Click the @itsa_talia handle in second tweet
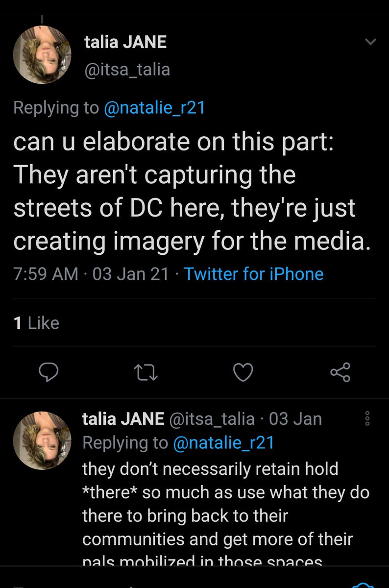The width and height of the screenshot is (389, 588). tap(212, 419)
